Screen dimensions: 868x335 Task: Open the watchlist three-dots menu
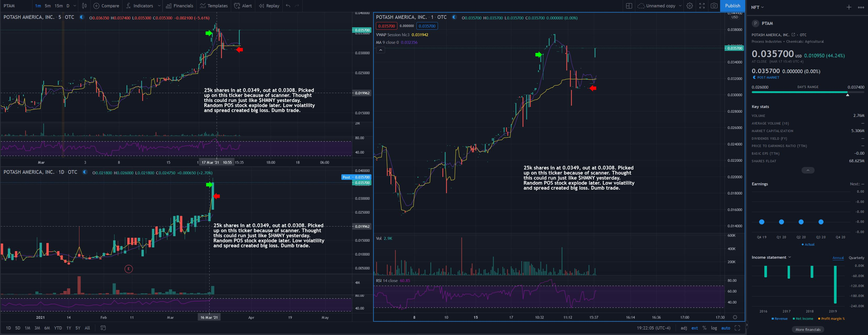pos(861,7)
